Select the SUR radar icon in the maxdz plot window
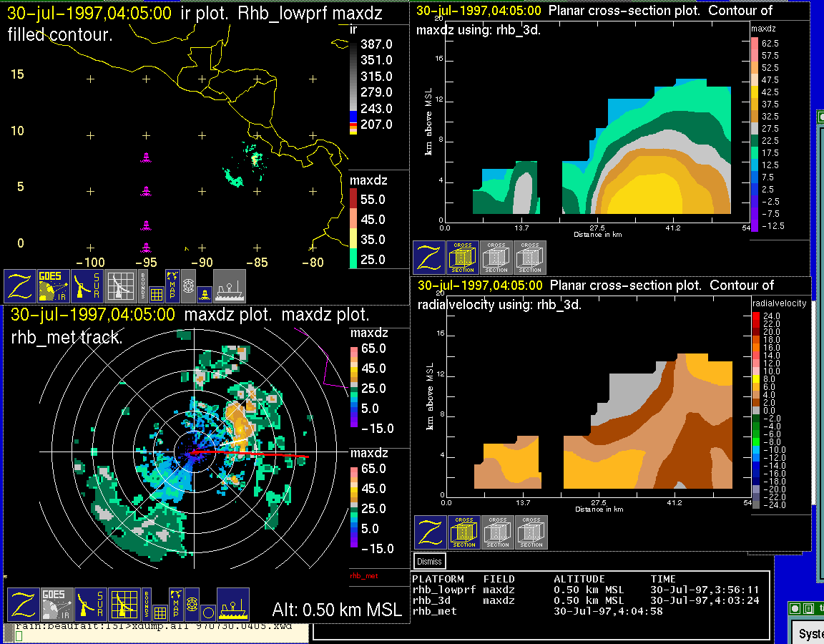The height and width of the screenshot is (644, 824). tap(89, 605)
